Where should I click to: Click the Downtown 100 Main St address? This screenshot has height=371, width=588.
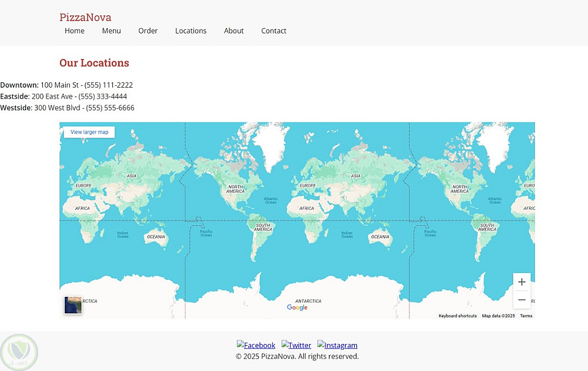pos(66,85)
